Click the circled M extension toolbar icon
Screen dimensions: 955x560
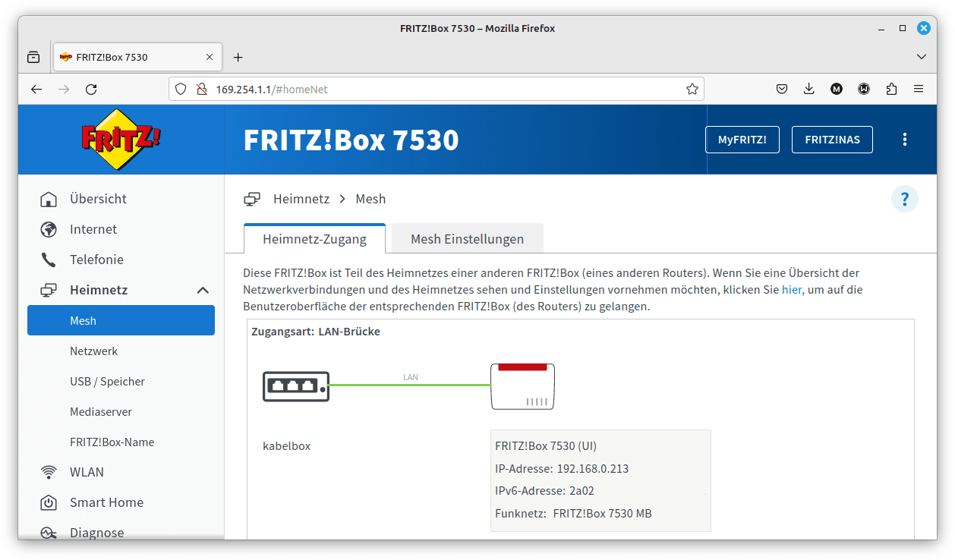(837, 89)
